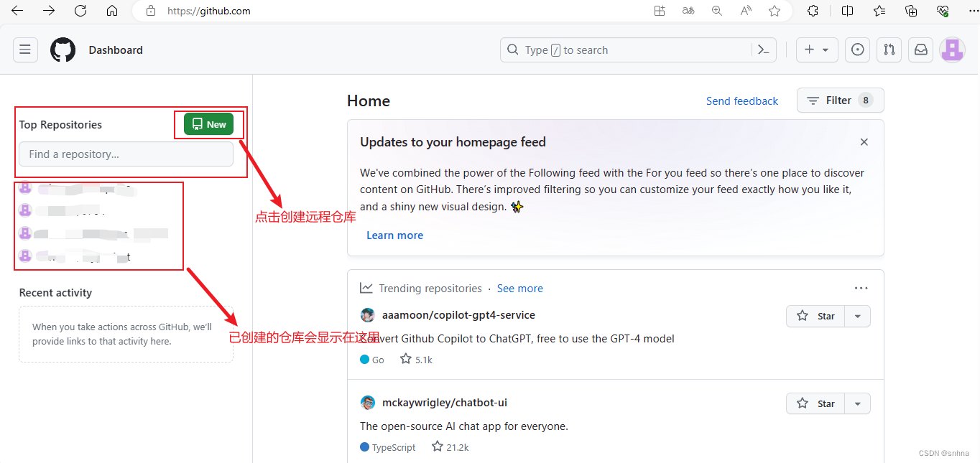Click the zoom magnifier icon in address bar
980x463 pixels.
tap(717, 11)
